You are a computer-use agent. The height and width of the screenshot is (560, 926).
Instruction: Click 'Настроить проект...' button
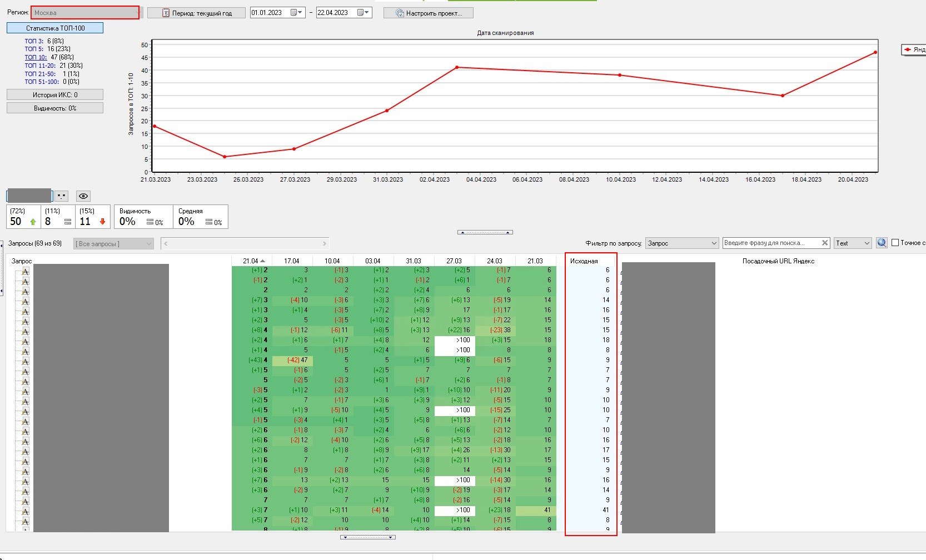tap(429, 13)
